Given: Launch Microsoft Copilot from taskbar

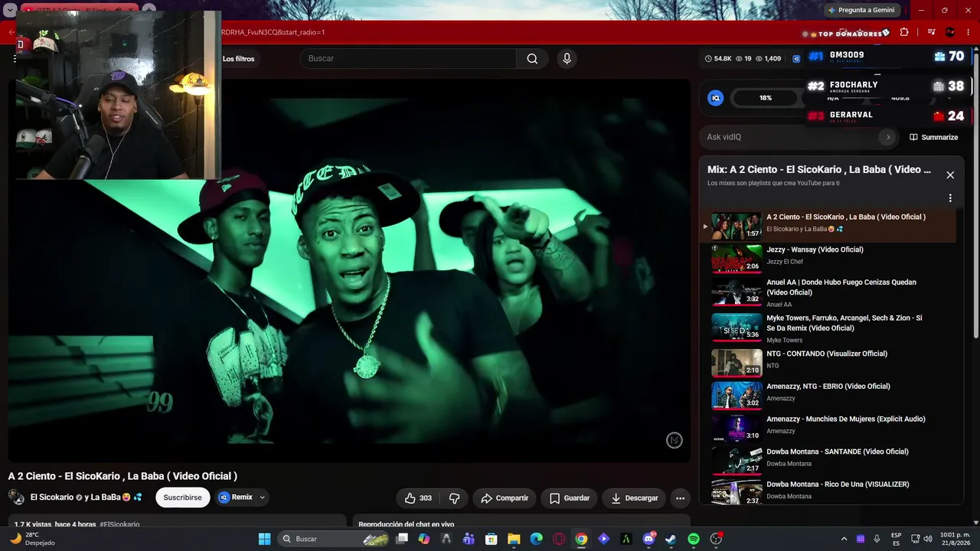Looking at the screenshot, I should (x=424, y=539).
